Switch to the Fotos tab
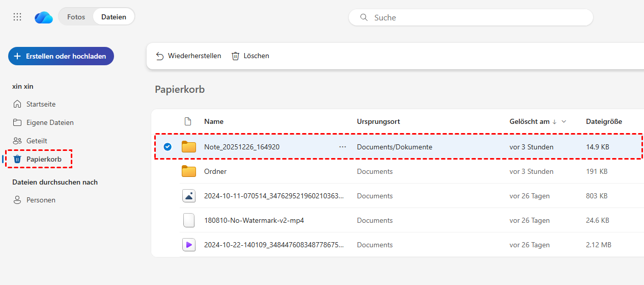 point(76,17)
